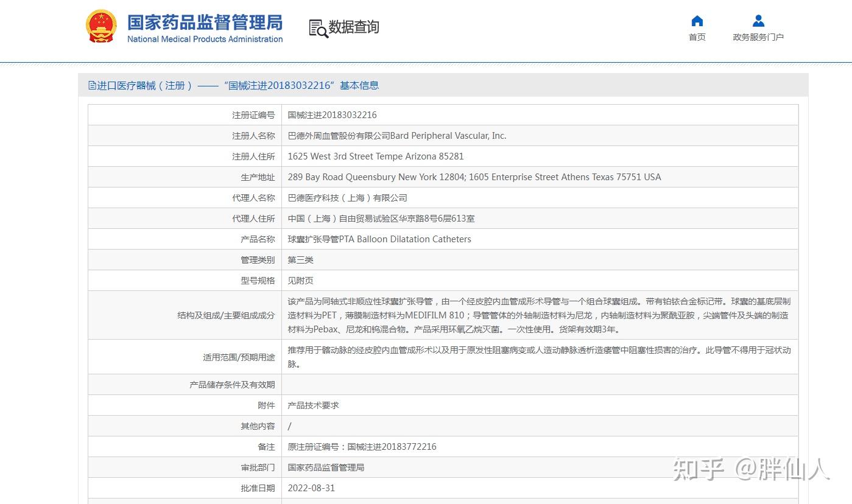The image size is (852, 504).
Task: Select 审批部门 label cell
Action: coord(185,467)
